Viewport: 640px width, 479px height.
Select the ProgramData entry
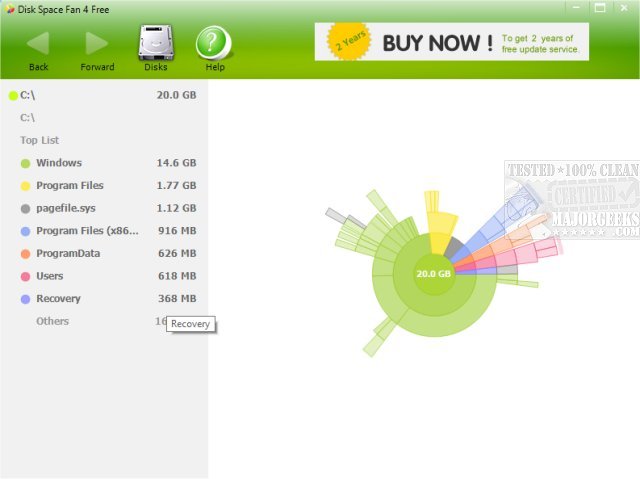click(x=108, y=253)
